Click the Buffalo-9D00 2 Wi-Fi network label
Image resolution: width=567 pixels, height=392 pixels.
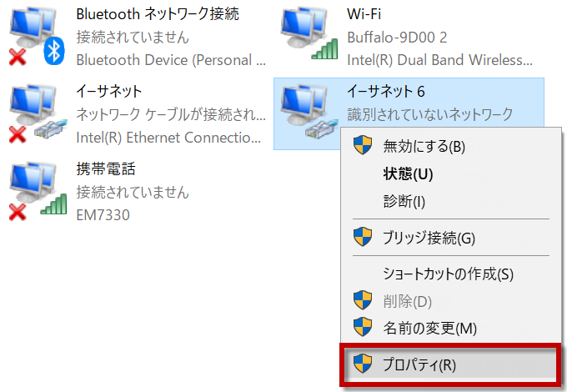pyautogui.click(x=397, y=38)
